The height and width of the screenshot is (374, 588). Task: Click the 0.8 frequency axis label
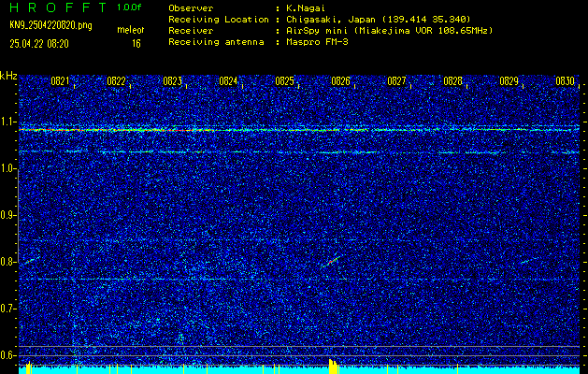coord(7,262)
